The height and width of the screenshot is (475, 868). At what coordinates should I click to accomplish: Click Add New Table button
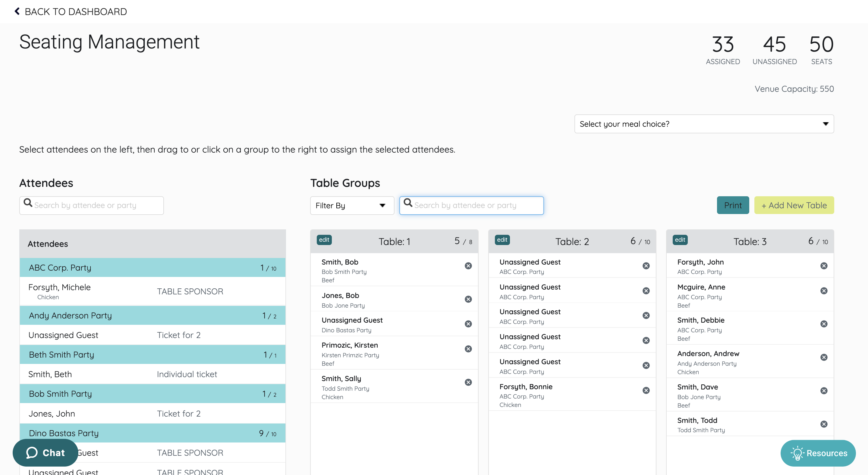(x=794, y=205)
